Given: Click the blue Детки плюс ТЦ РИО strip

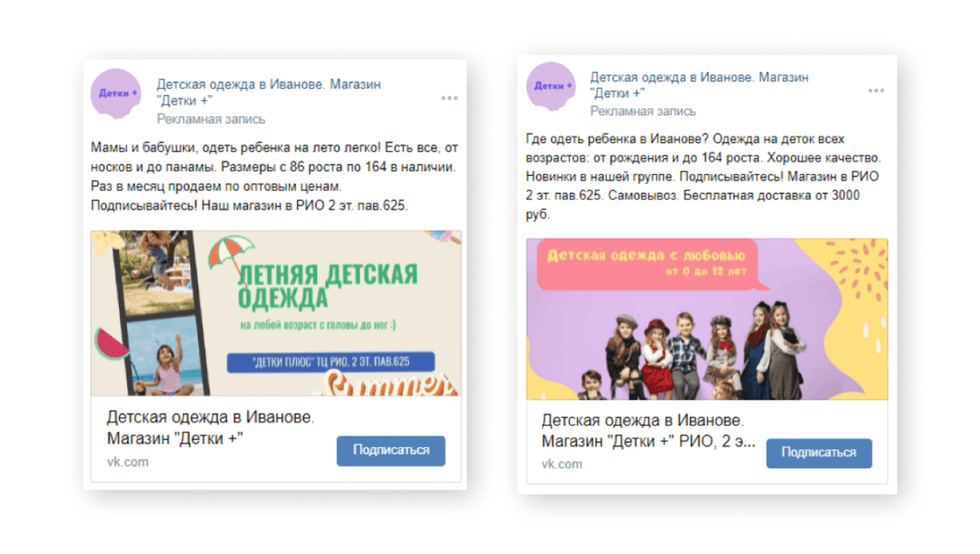Looking at the screenshot, I should click(x=331, y=362).
